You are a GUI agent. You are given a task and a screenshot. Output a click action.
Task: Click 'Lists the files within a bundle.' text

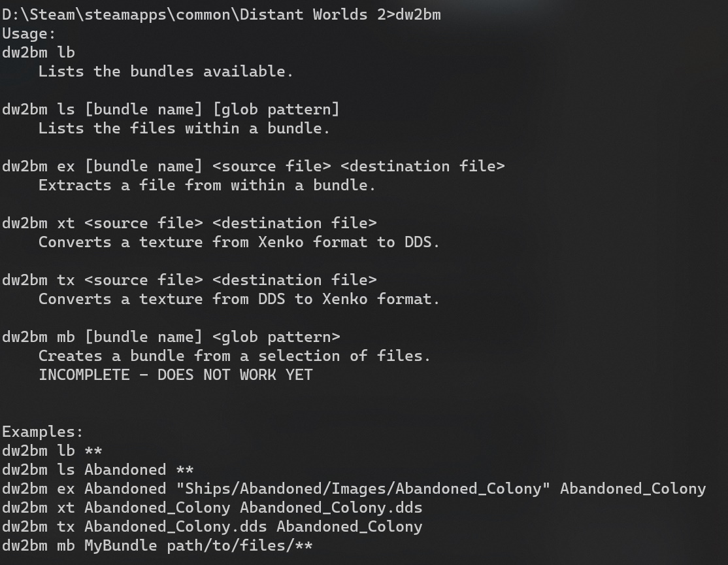tap(184, 128)
